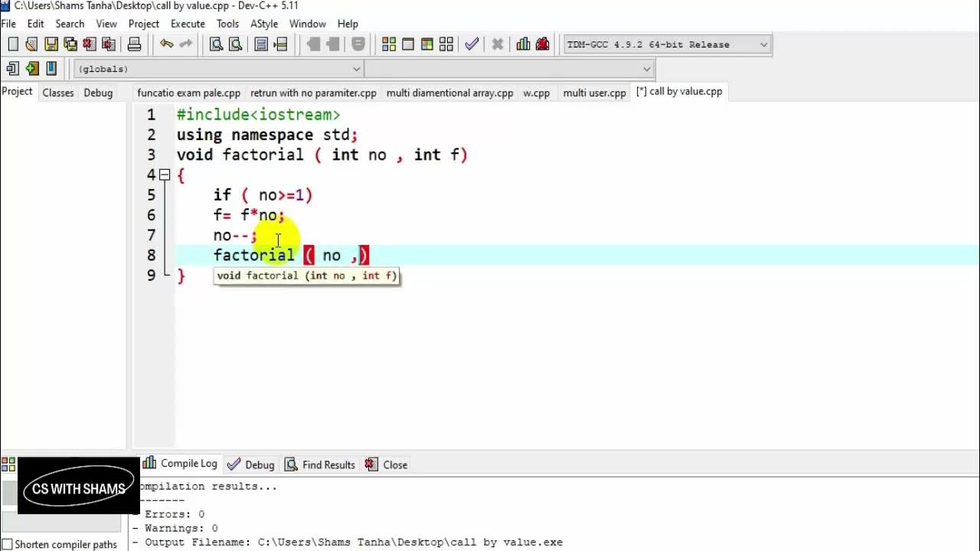This screenshot has height=551, width=980.
Task: Click the 'using namespace std;' line
Action: coord(267,135)
